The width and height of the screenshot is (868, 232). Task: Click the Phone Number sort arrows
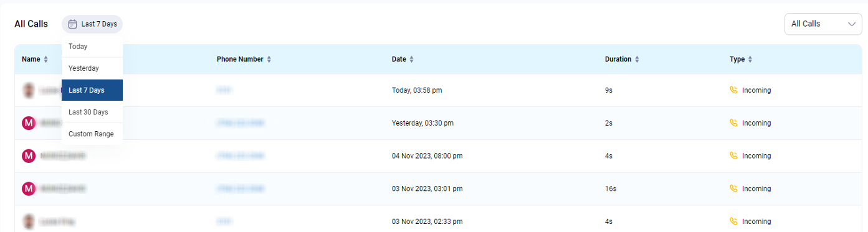(x=269, y=59)
